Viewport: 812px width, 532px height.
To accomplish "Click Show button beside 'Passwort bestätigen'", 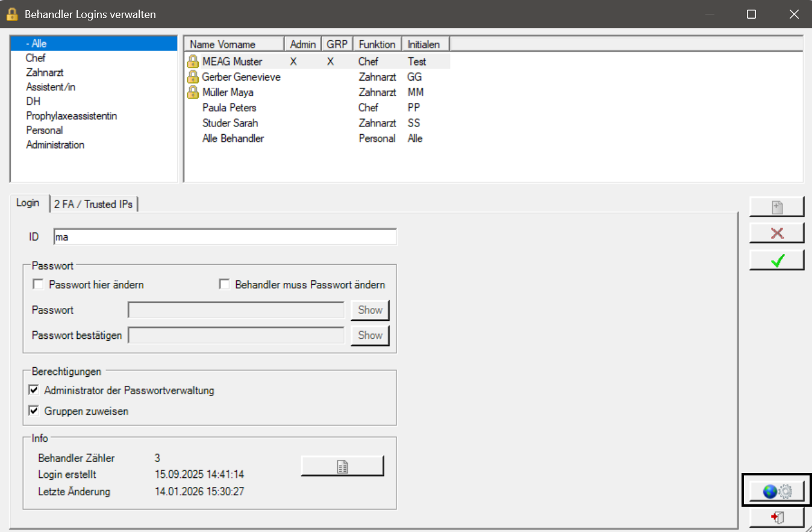I will tap(370, 336).
